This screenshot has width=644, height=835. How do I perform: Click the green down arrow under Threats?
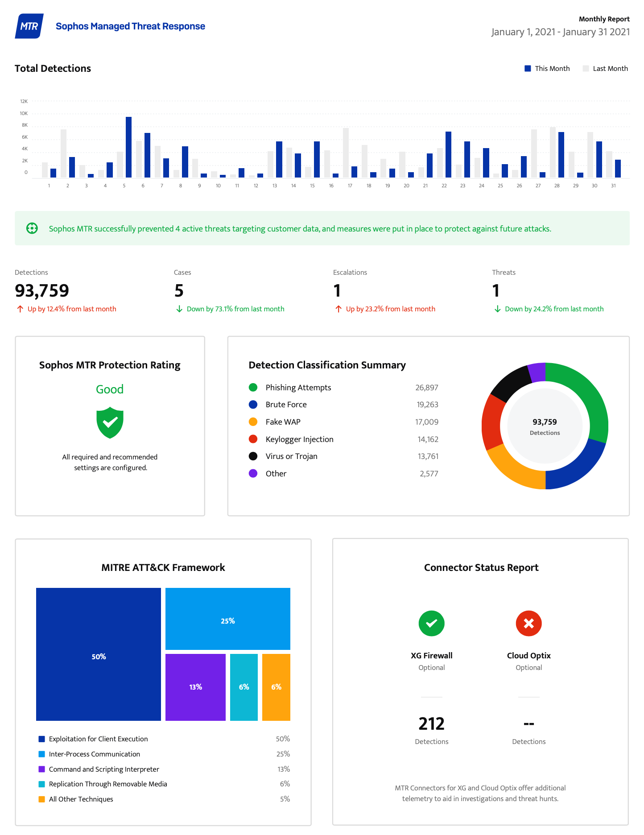(498, 309)
